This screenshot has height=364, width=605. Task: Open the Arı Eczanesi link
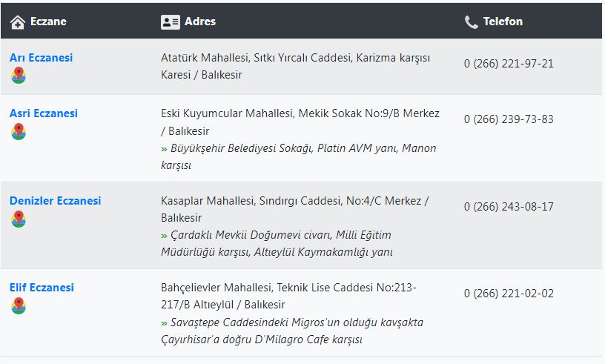41,58
